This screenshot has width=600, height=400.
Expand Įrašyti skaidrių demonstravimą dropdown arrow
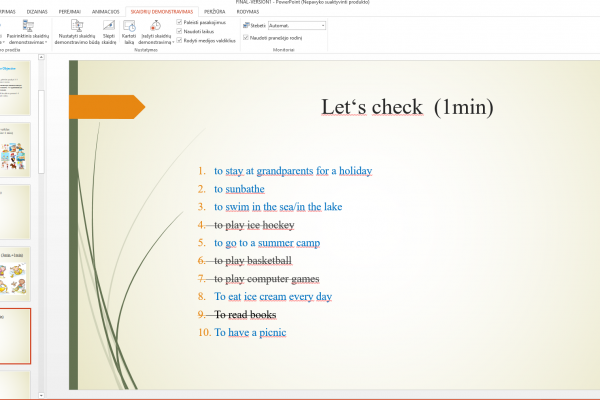click(x=173, y=42)
